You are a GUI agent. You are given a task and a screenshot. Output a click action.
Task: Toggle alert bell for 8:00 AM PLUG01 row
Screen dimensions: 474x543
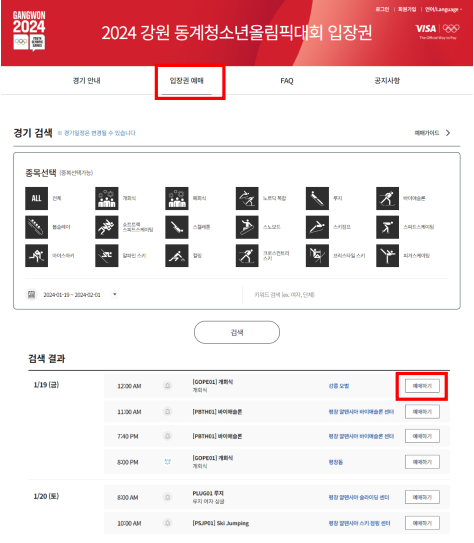click(x=168, y=497)
